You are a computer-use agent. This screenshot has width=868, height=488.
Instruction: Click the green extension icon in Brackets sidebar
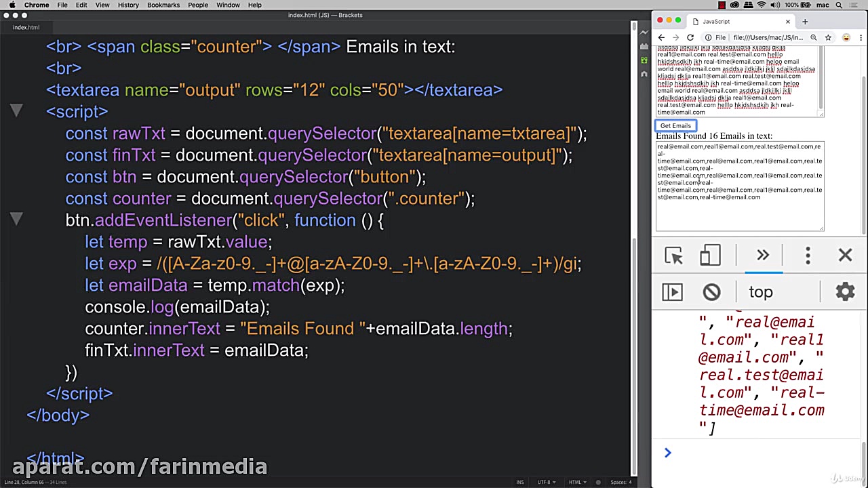pos(644,60)
